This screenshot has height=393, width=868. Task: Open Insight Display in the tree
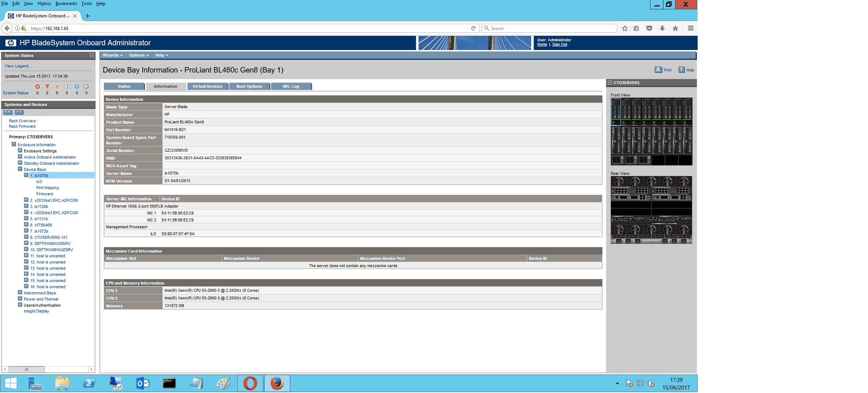pyautogui.click(x=36, y=311)
